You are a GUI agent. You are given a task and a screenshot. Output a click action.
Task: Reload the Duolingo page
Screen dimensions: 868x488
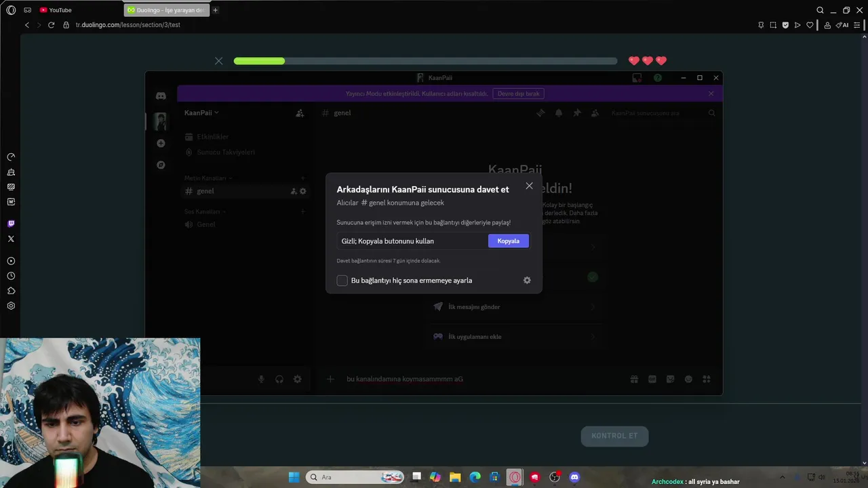click(x=51, y=25)
